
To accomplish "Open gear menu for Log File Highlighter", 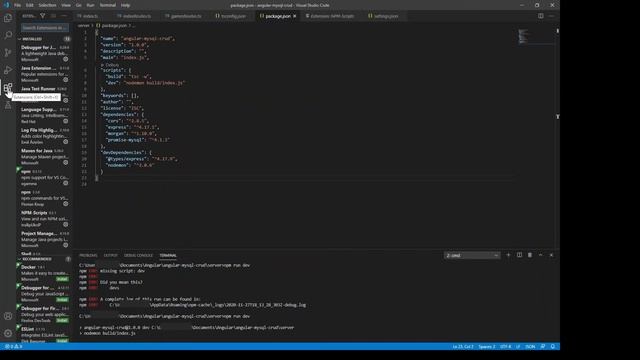I will [66, 142].
